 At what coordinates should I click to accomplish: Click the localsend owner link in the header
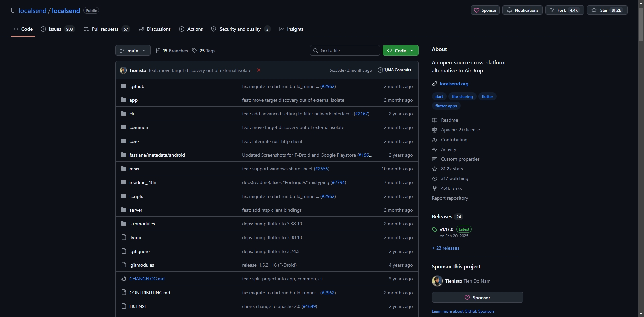pyautogui.click(x=33, y=10)
